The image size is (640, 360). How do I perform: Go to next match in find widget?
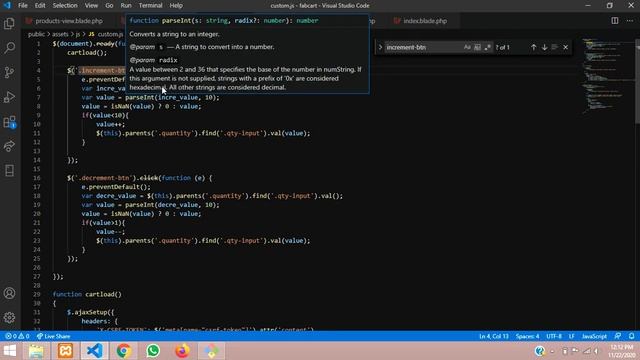coord(544,47)
